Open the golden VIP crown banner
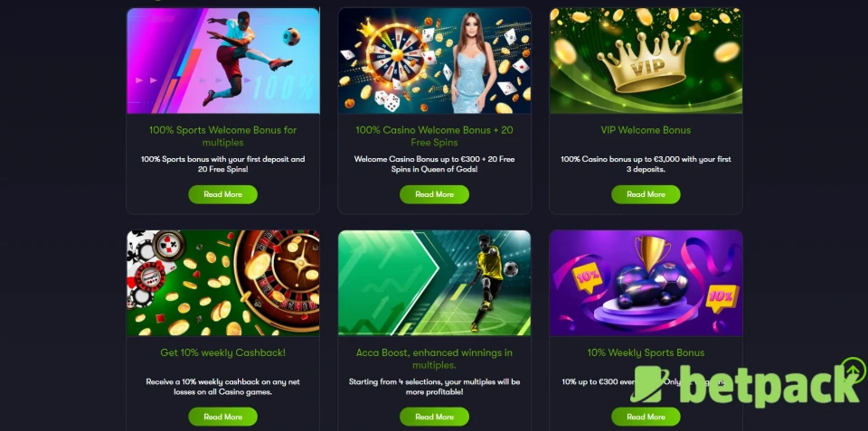This screenshot has width=868, height=431. 646,61
